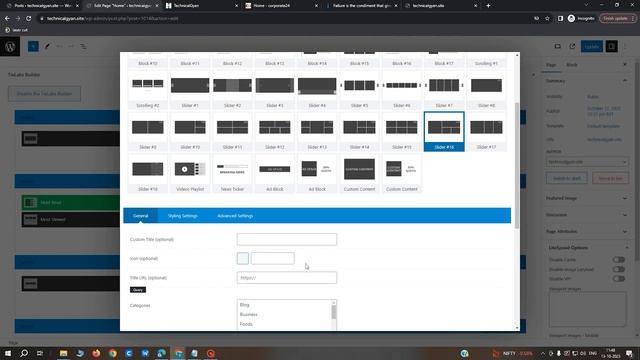Image resolution: width=640 pixels, height=360 pixels.
Task: Expand the Discussion panel
Action: point(587,215)
